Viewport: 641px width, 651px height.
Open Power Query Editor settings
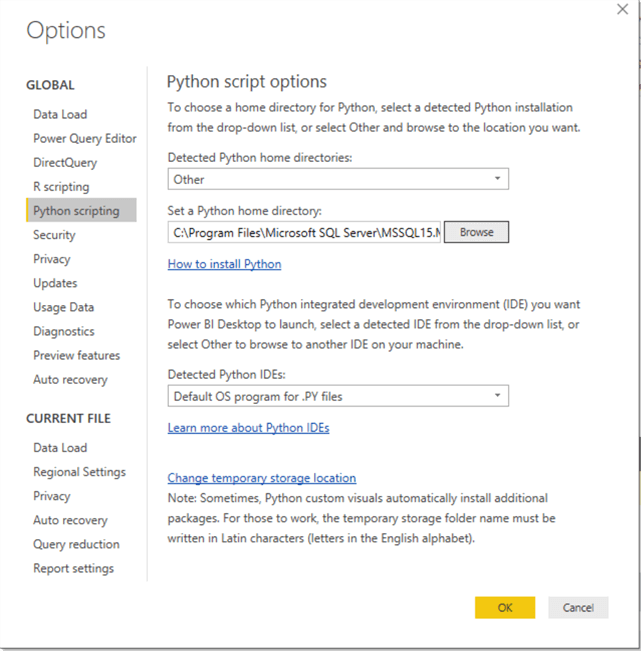point(85,138)
